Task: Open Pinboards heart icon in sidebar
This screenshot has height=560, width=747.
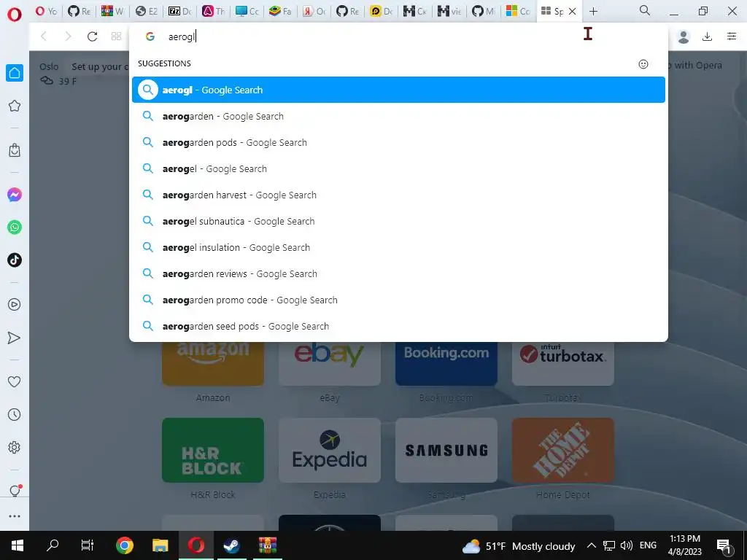Action: [x=15, y=381]
